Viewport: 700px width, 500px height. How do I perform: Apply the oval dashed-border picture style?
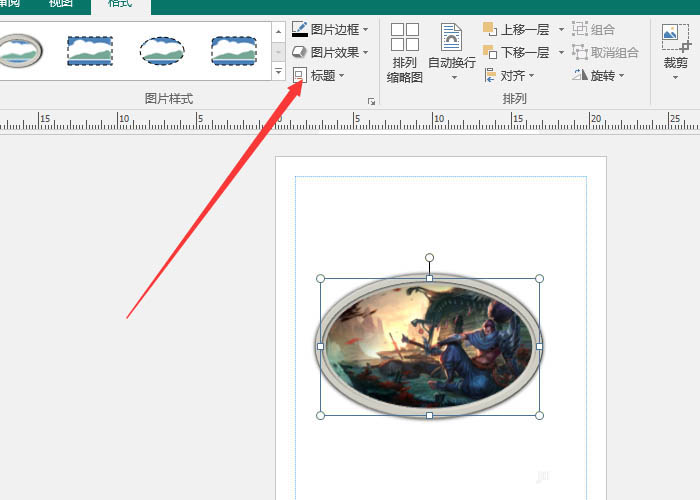pos(162,50)
